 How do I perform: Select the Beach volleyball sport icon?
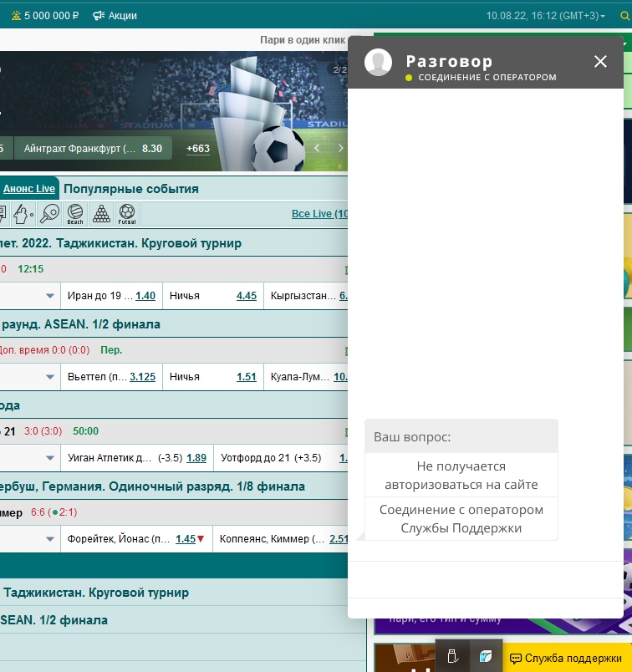click(x=75, y=214)
